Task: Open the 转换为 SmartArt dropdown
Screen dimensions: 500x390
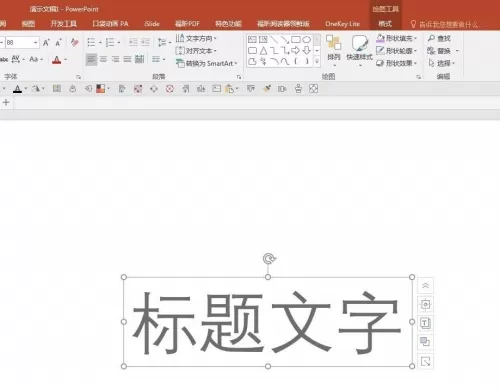Action: coord(206,63)
